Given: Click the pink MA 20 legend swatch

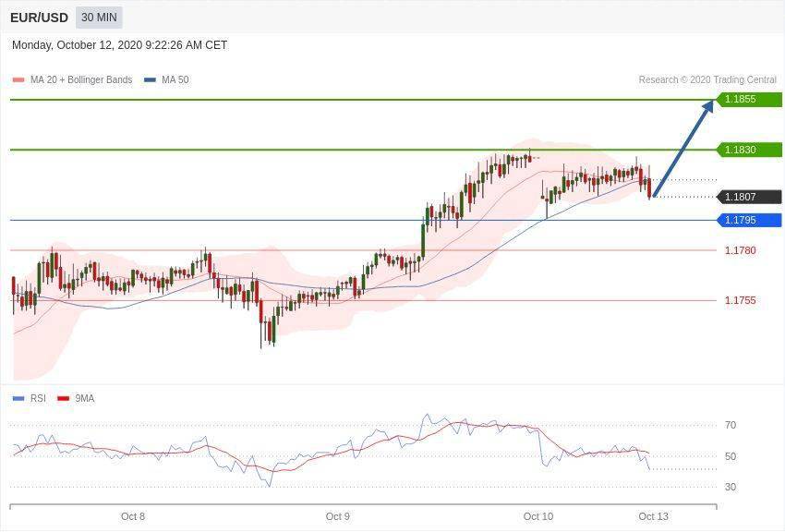Looking at the screenshot, I should (x=18, y=80).
